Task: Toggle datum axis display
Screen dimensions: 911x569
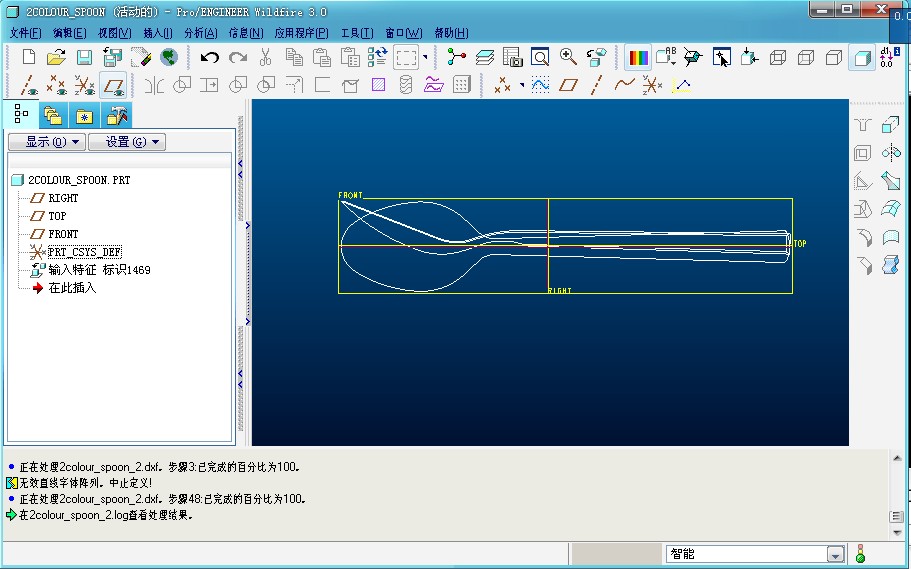Action: click(28, 85)
